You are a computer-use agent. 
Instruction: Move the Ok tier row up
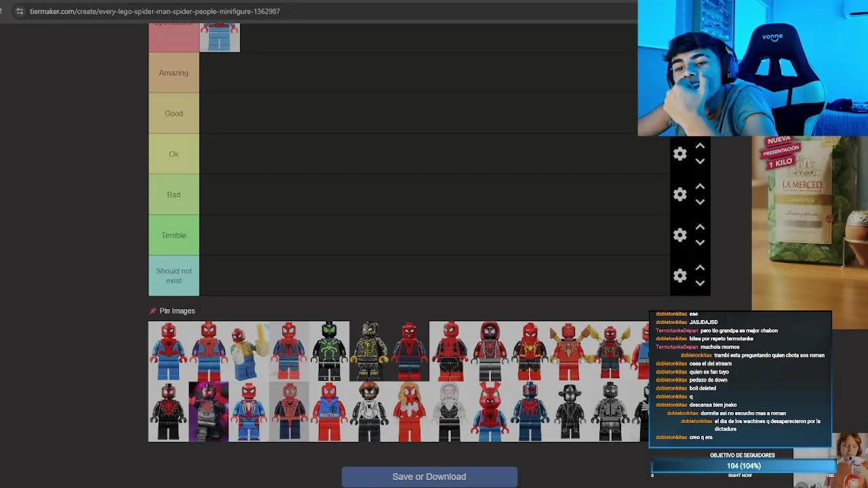pyautogui.click(x=700, y=146)
